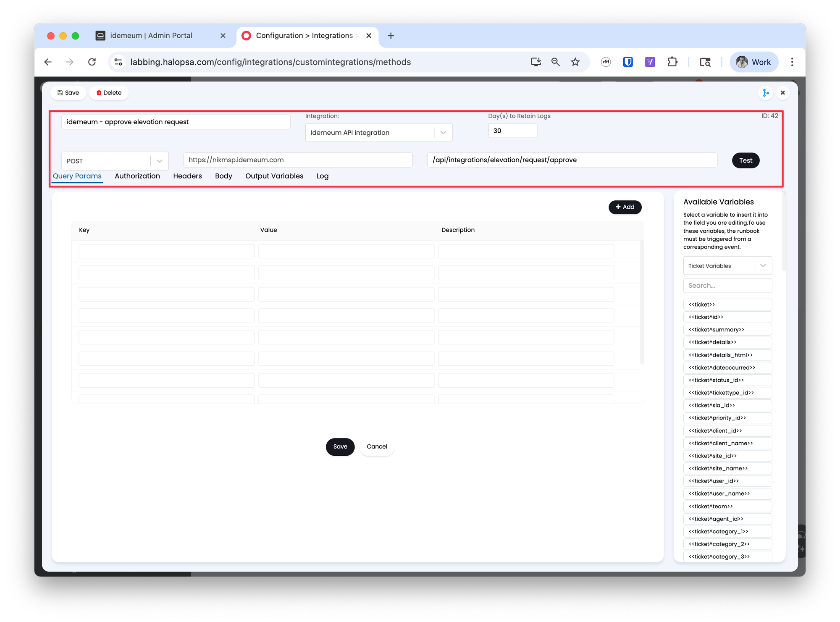Click the first Key input cell
The width and height of the screenshot is (840, 622).
point(166,251)
